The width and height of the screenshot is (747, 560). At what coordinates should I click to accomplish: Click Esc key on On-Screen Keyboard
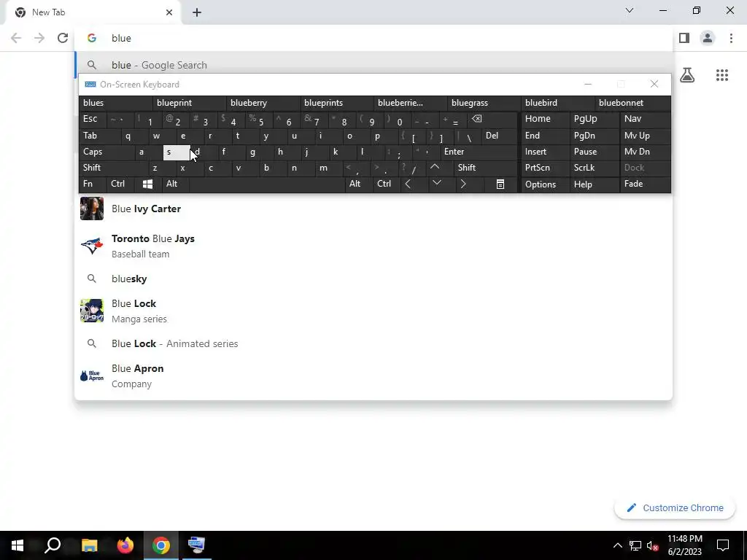tap(93, 119)
